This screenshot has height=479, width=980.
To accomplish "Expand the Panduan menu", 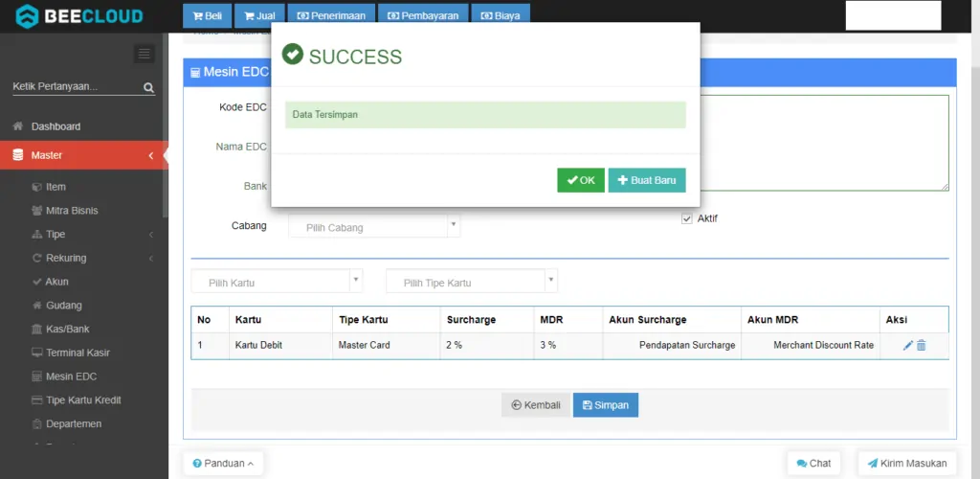I will click(223, 463).
